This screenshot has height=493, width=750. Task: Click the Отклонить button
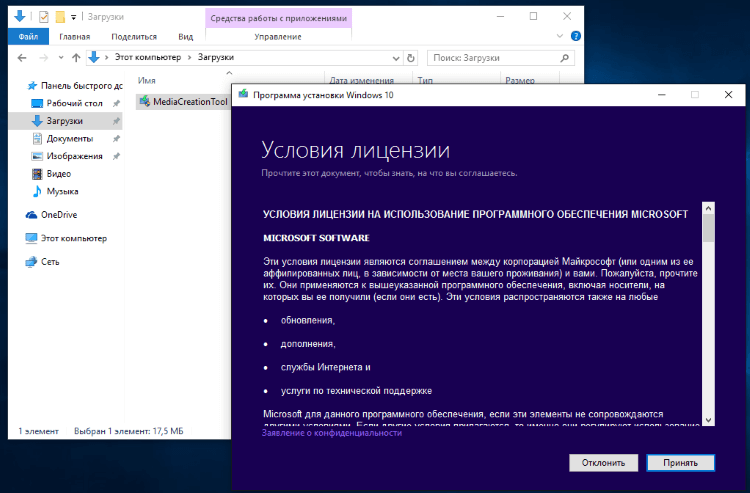[603, 463]
